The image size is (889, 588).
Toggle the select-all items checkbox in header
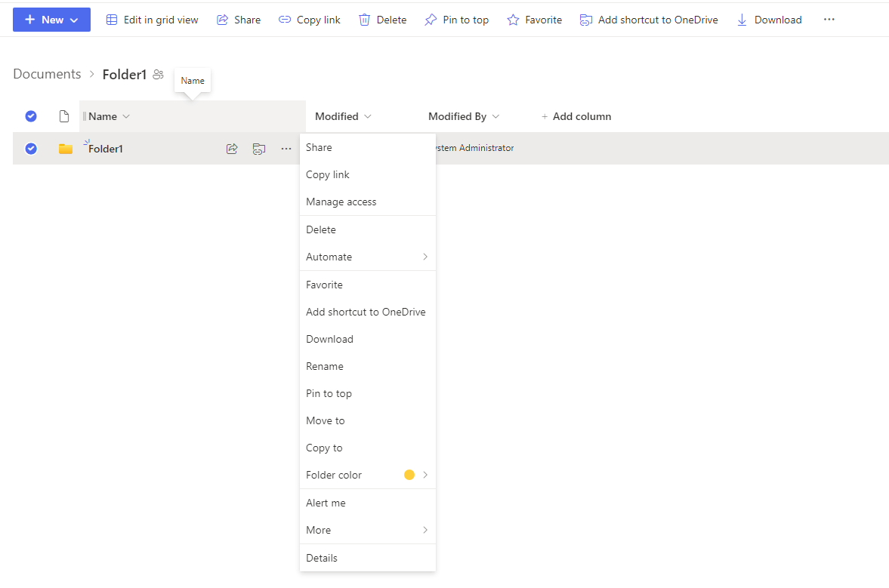31,116
